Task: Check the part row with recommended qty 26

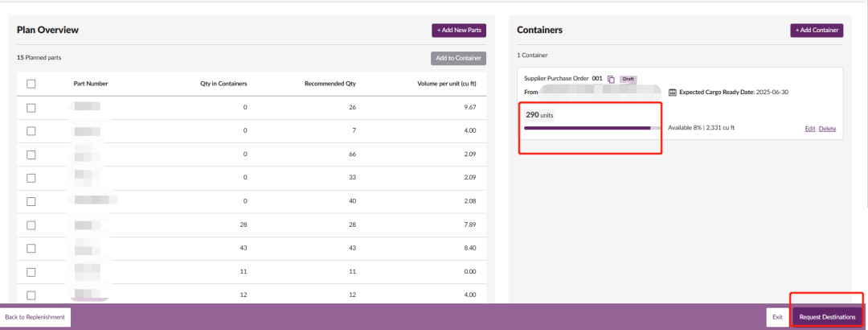Action: [31, 107]
